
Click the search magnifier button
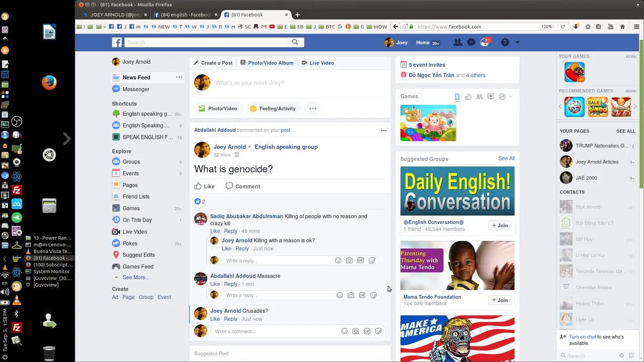pos(295,42)
